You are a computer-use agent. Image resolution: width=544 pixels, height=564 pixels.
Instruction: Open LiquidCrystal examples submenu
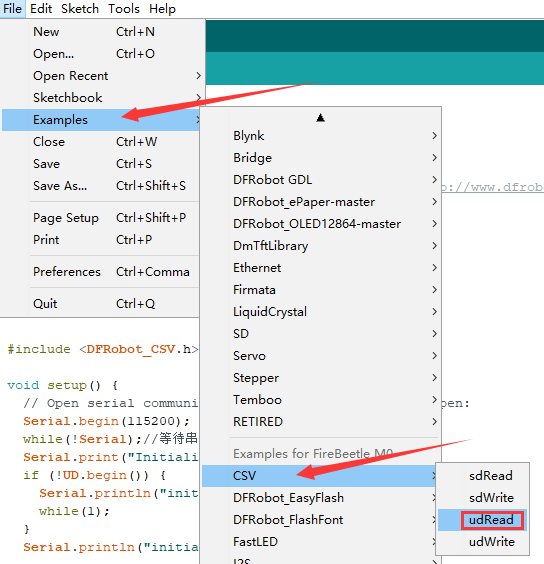(320, 311)
